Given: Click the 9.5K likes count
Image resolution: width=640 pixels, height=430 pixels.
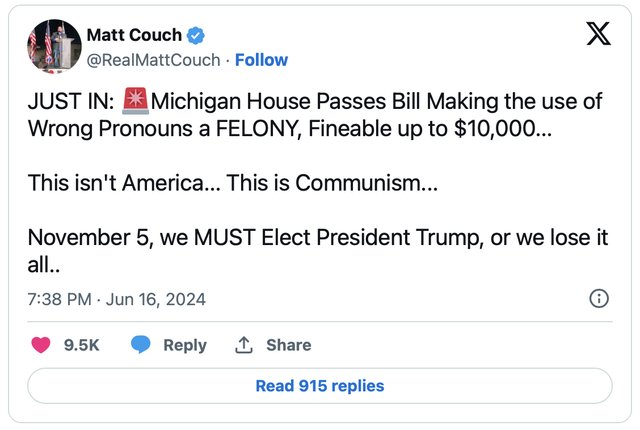Looking at the screenshot, I should (x=82, y=345).
